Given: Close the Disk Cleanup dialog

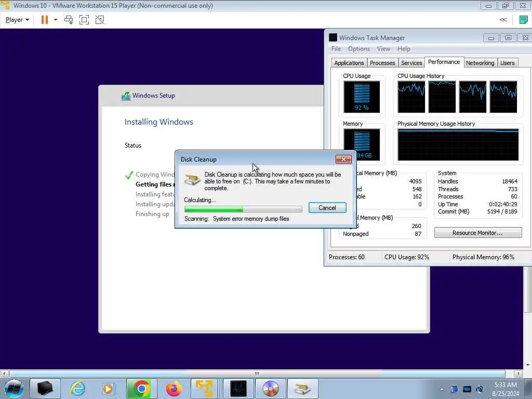Looking at the screenshot, I should 343,159.
